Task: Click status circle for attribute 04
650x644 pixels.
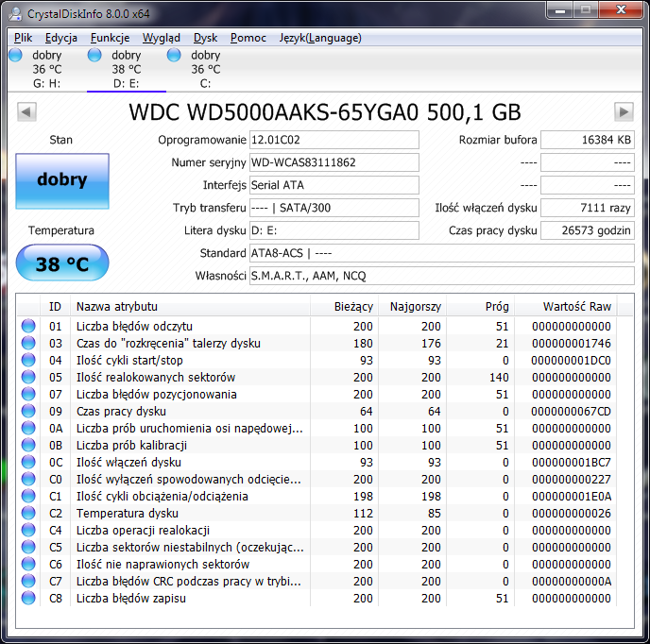Action: (28, 360)
